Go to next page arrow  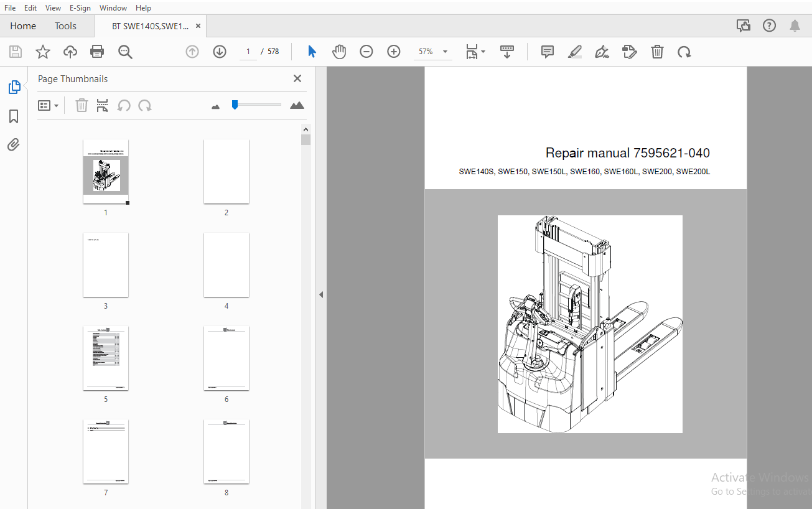click(x=220, y=52)
